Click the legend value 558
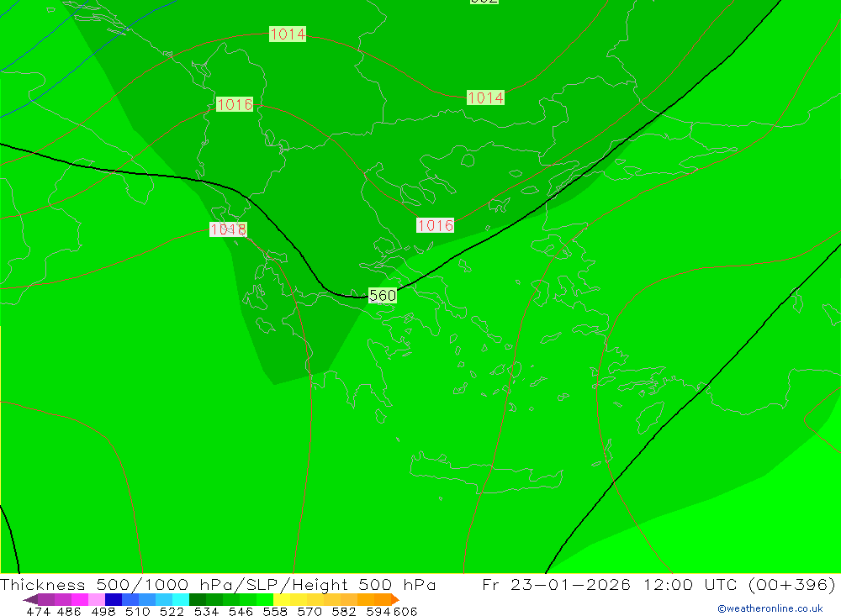The width and height of the screenshot is (841, 616). 275,612
